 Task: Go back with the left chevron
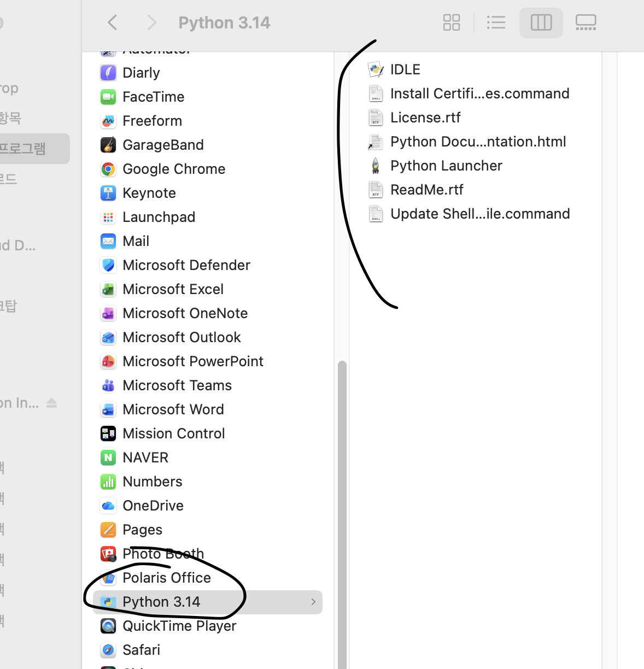pos(113,22)
